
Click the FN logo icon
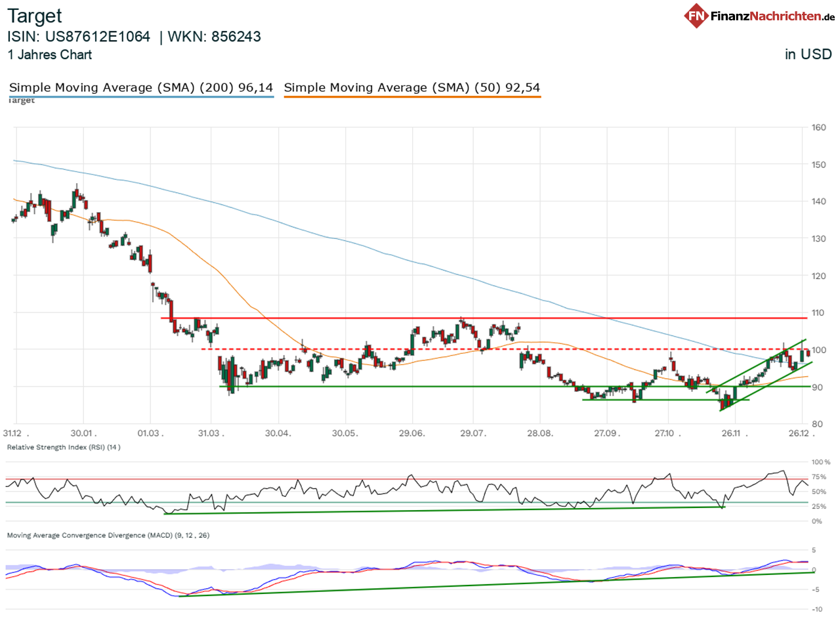click(697, 14)
